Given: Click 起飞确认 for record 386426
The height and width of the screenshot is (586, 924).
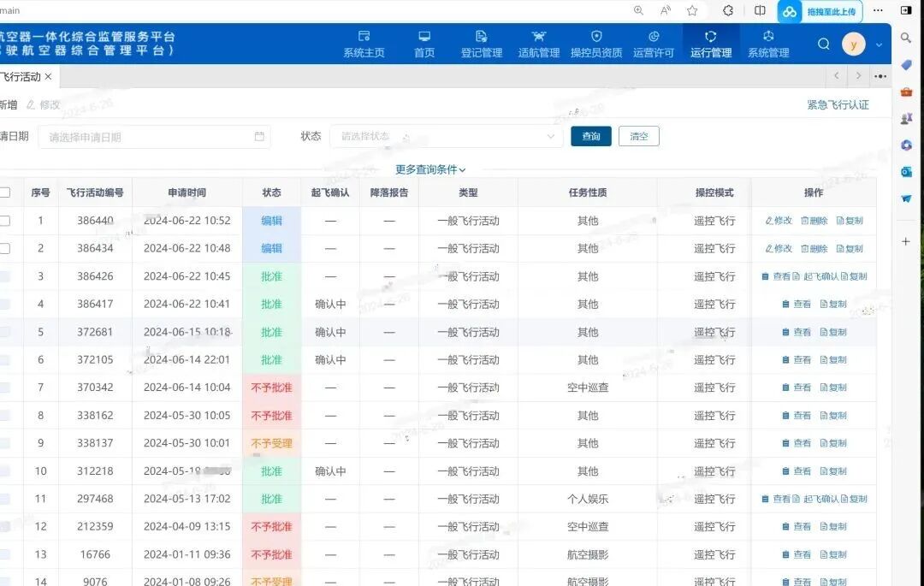Looking at the screenshot, I should [815, 276].
